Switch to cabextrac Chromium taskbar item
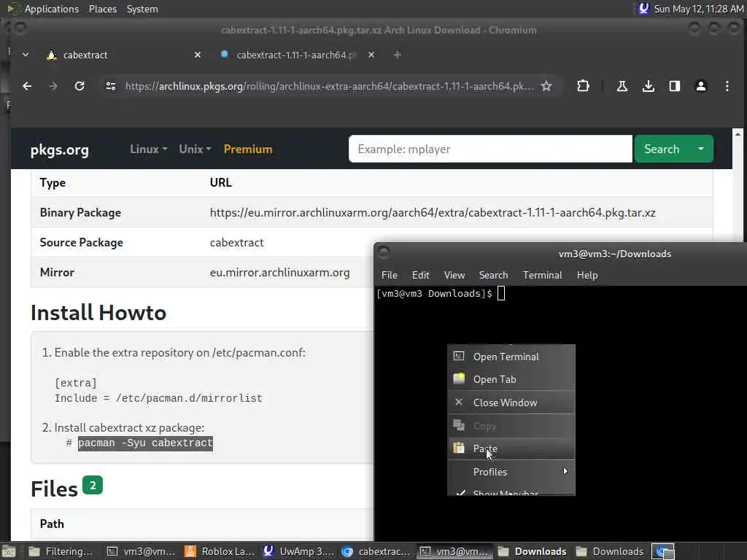 377,552
